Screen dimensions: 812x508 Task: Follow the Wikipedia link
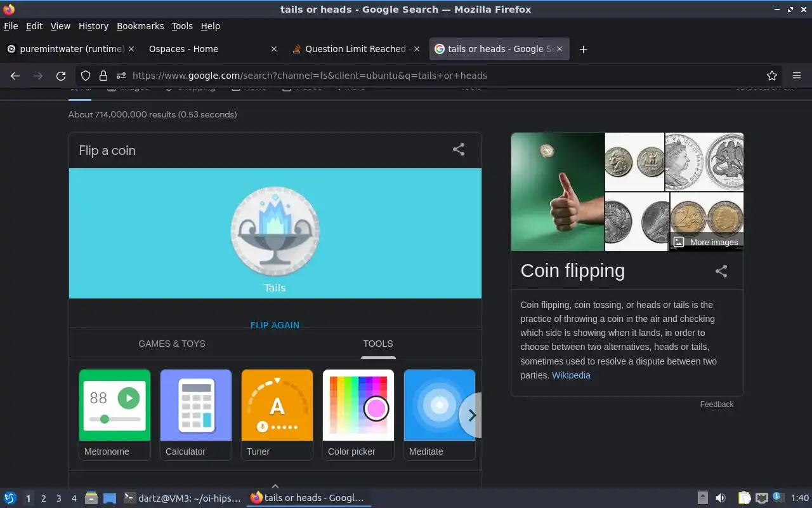coord(571,375)
